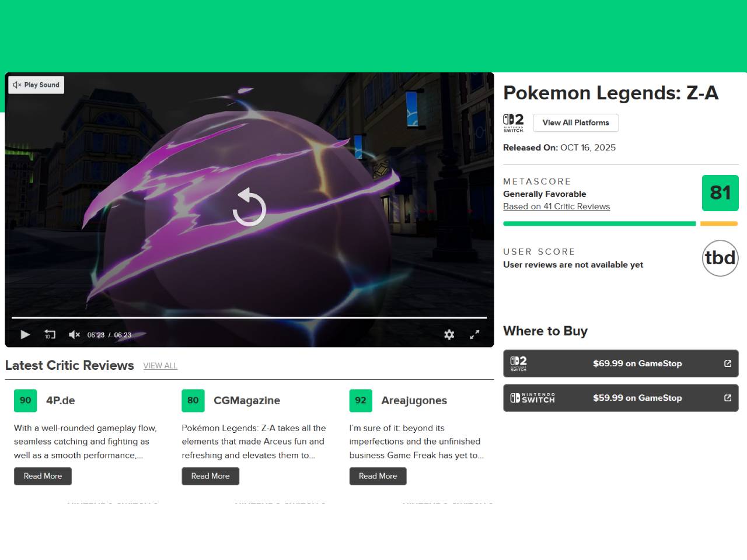
Task: Click the Nintendo Switch 2 platform logo
Action: (x=514, y=123)
